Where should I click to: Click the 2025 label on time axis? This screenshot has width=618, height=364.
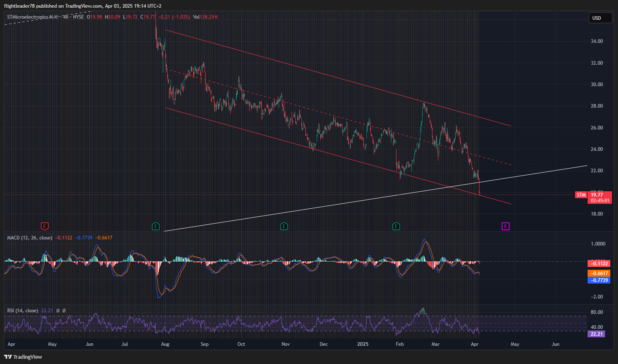tap(363, 345)
